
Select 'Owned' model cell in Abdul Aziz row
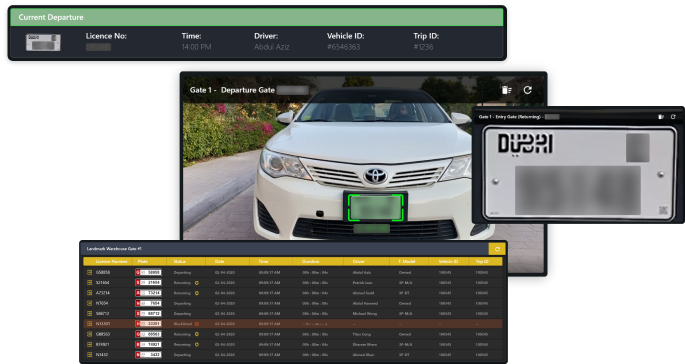405,272
